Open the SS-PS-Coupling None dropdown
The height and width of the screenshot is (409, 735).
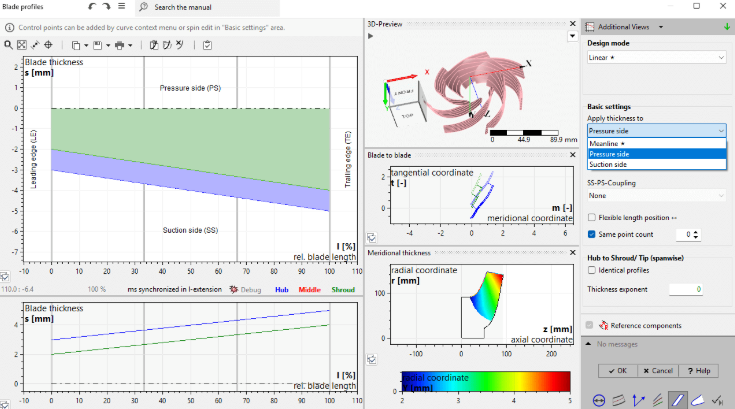tap(656, 196)
